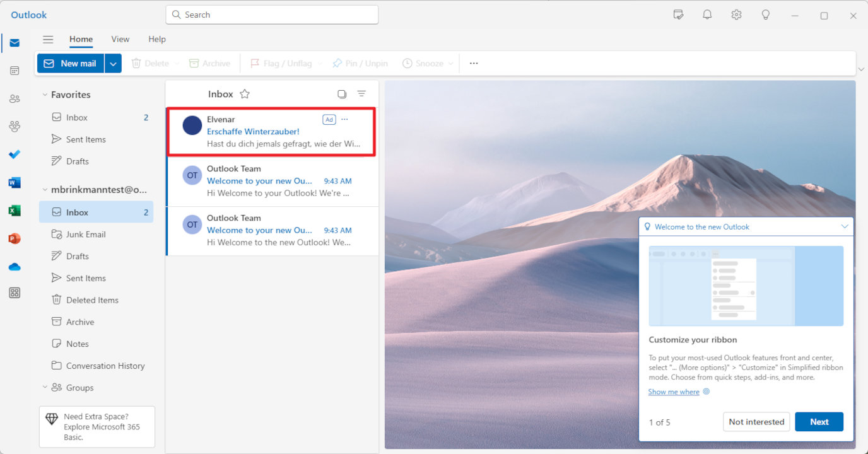Open Notifications via the bell icon
The height and width of the screenshot is (454, 868).
point(707,14)
